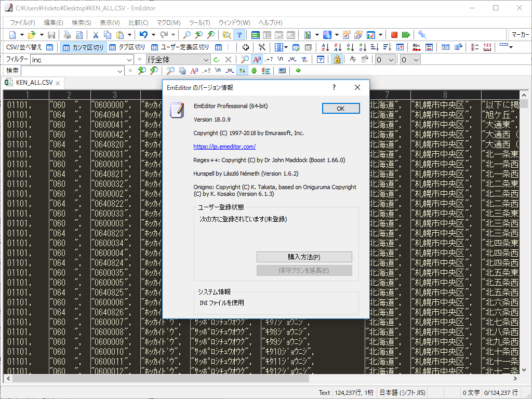Screen dimensions: 532x399
Task: Cut text using the scissors icon
Action: (96, 34)
